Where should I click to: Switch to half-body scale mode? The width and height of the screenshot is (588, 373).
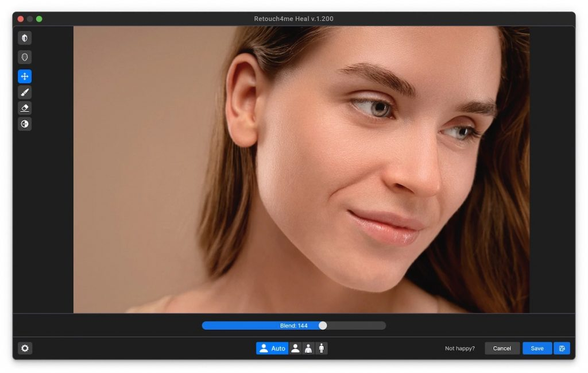(308, 348)
